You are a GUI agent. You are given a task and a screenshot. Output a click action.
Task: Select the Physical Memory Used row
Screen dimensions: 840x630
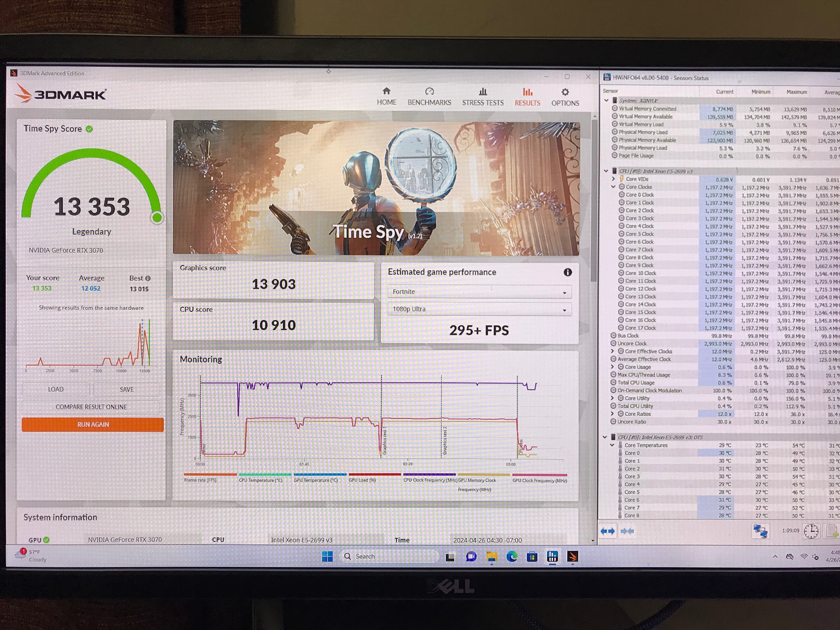721,132
